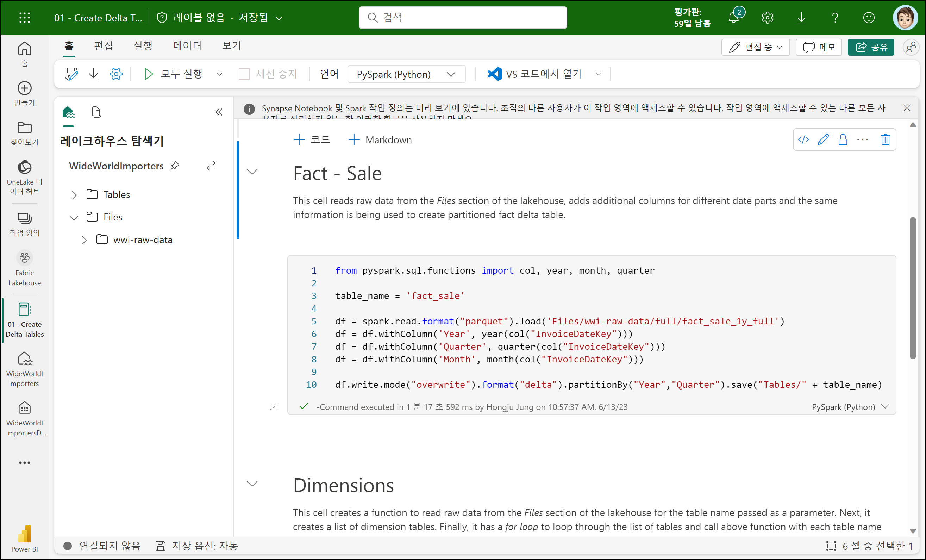Expand the Tables folder

[x=74, y=195]
